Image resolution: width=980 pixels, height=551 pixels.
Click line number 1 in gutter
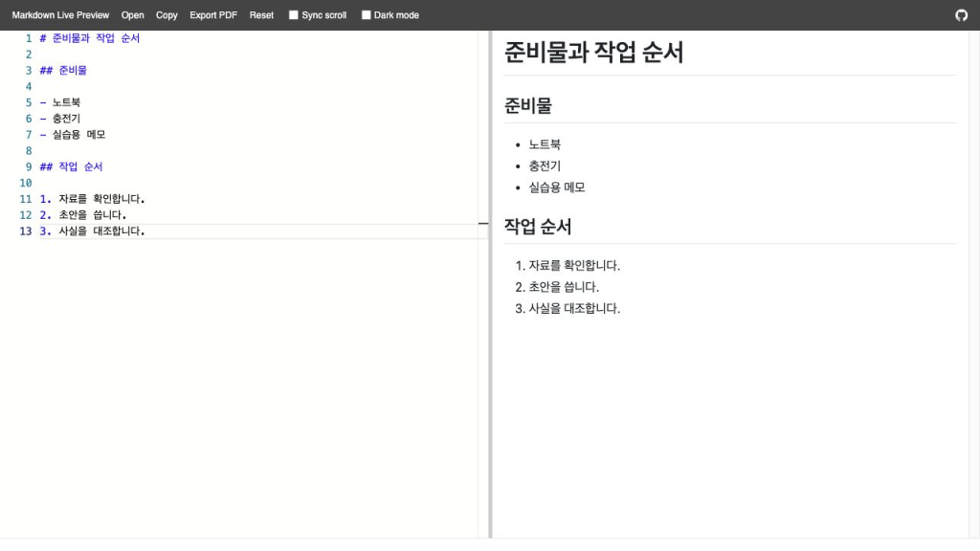pyautogui.click(x=29, y=38)
